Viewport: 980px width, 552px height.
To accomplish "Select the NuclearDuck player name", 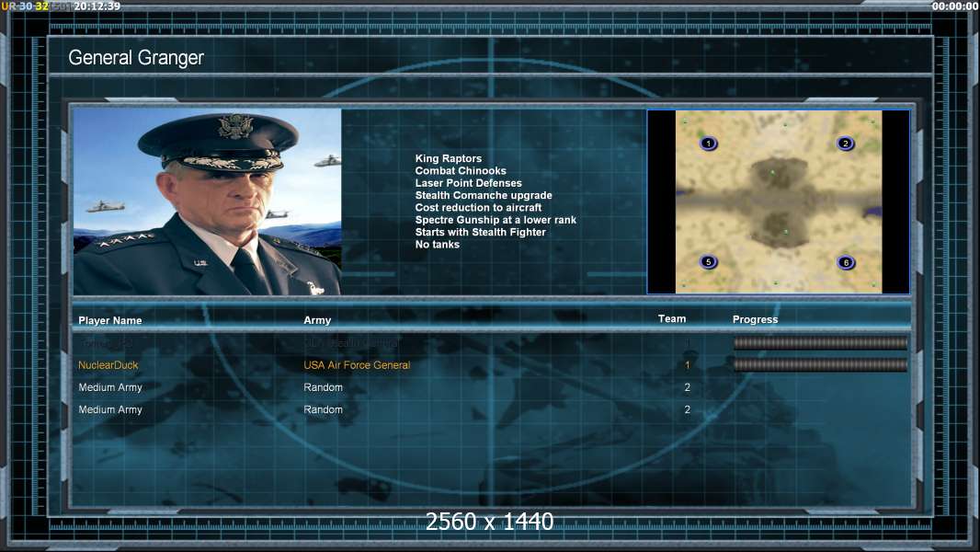I will pyautogui.click(x=108, y=365).
